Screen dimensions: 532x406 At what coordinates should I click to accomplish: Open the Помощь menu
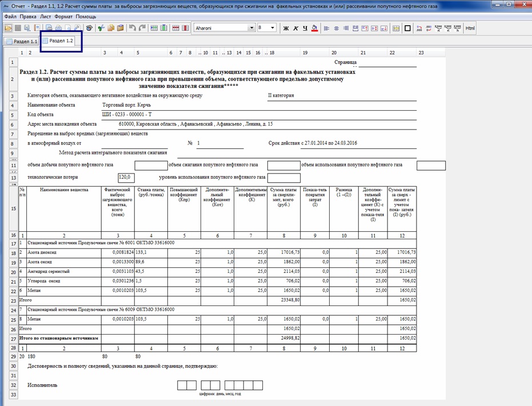pyautogui.click(x=86, y=17)
